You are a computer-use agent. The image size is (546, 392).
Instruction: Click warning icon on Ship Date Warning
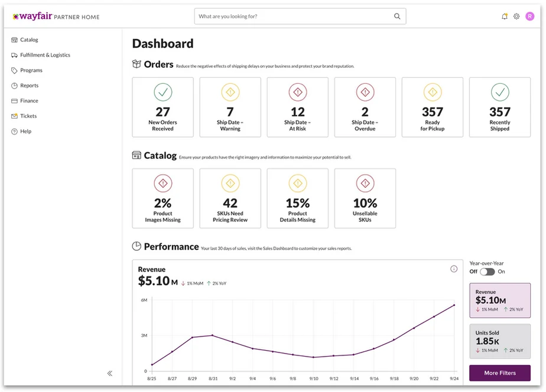(230, 92)
